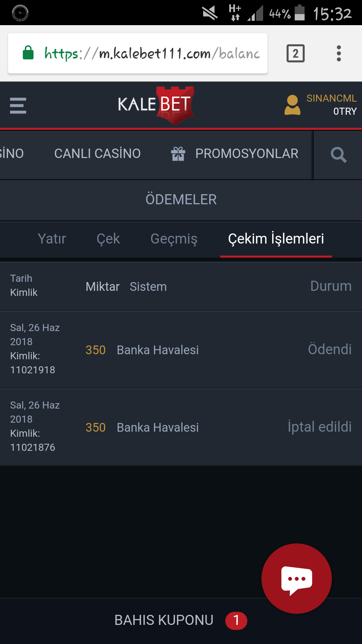Click the address bar URL field
Screen dimensions: 362x644
click(138, 53)
